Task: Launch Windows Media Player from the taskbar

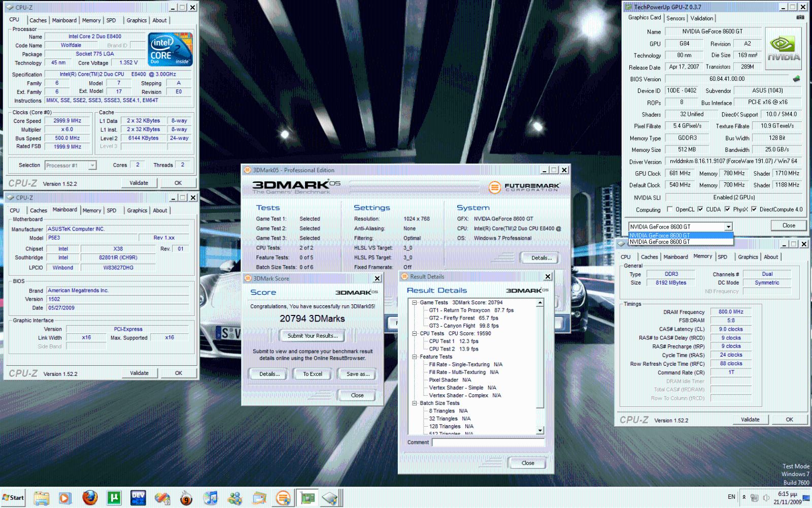Action: [65, 498]
